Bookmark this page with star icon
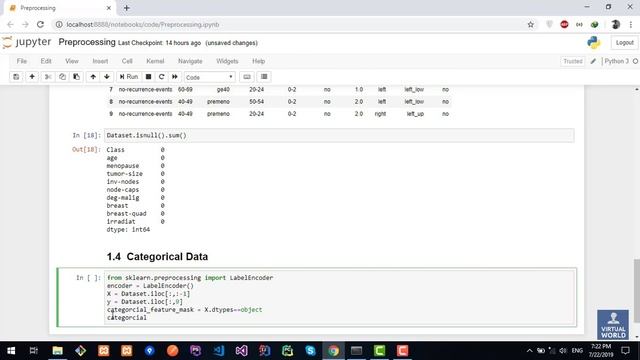 click(531, 24)
